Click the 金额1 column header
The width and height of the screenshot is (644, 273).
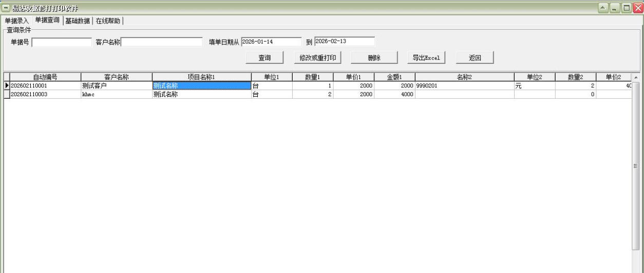394,78
